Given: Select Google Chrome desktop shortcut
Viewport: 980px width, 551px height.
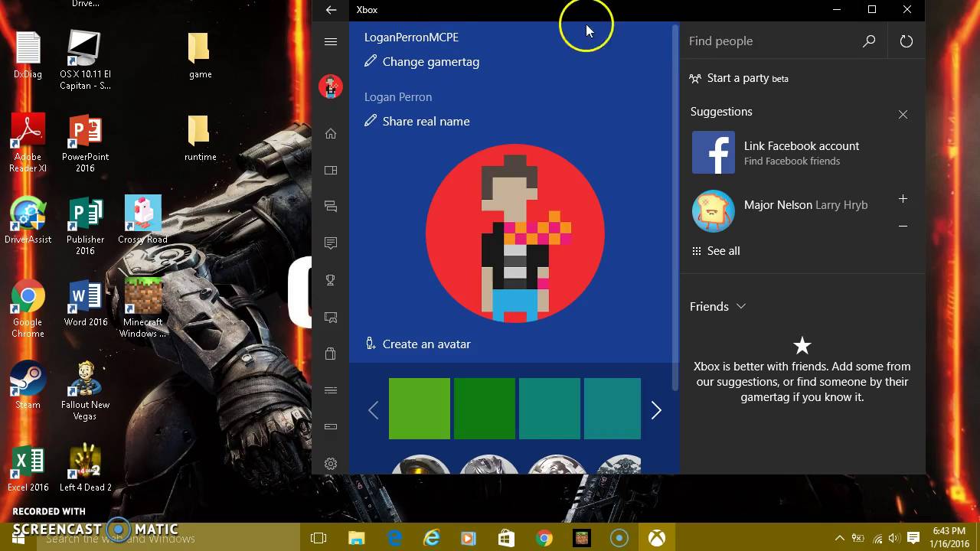Looking at the screenshot, I should click(x=28, y=309).
